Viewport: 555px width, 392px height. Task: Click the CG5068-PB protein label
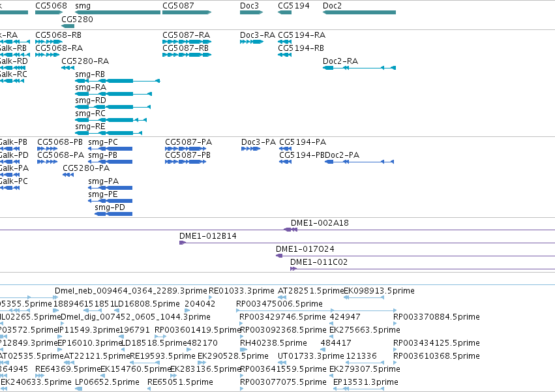point(60,142)
